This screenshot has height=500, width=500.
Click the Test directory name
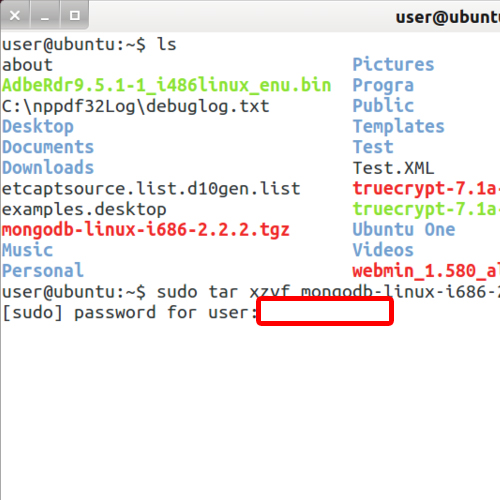[x=373, y=147]
